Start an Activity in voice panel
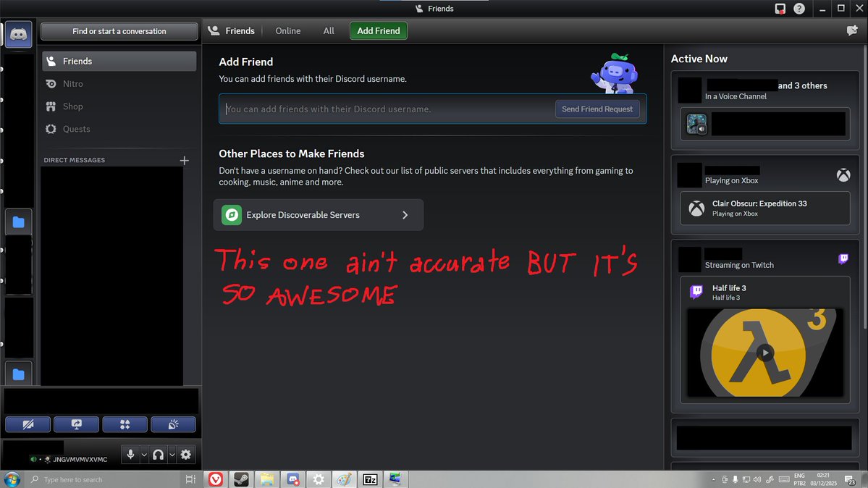 coord(125,424)
